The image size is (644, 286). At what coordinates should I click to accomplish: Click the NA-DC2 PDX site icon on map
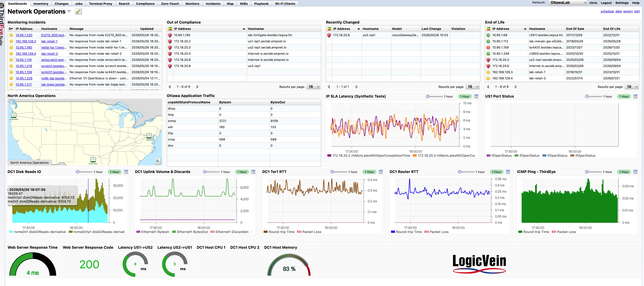click(x=14, y=115)
